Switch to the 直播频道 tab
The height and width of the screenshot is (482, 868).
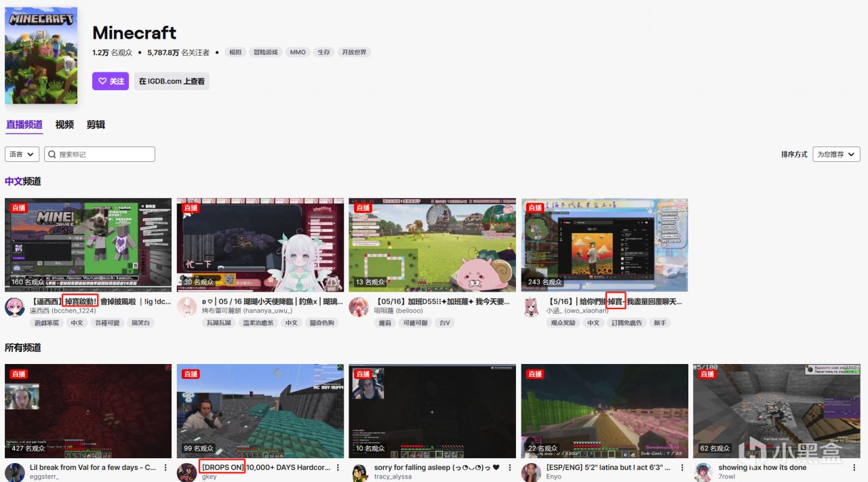[24, 125]
